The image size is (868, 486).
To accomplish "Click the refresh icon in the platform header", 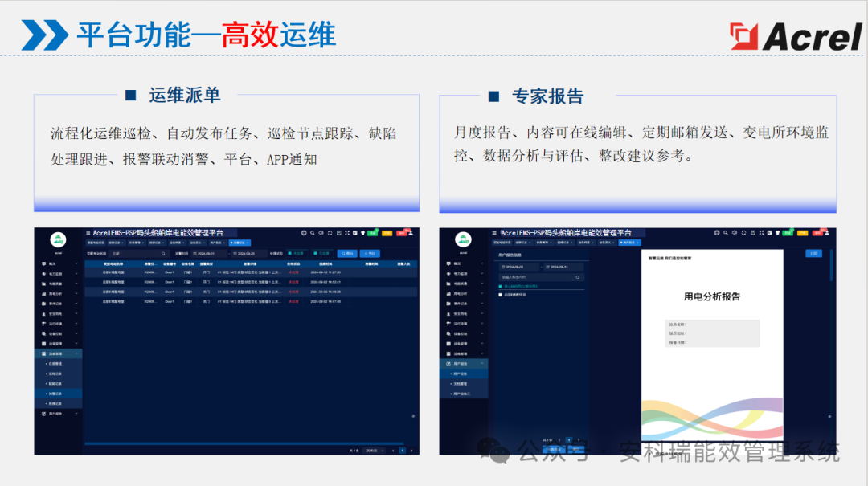I will click(330, 233).
